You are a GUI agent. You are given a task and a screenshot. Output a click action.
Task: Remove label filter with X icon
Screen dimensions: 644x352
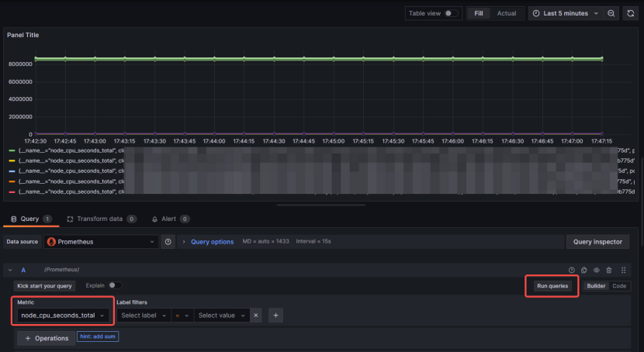[x=256, y=316]
